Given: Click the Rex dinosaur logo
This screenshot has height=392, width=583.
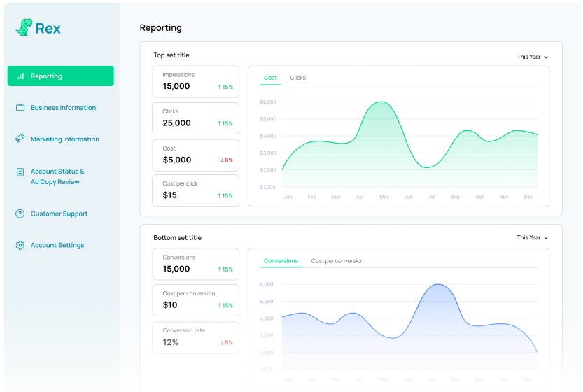Looking at the screenshot, I should point(24,27).
